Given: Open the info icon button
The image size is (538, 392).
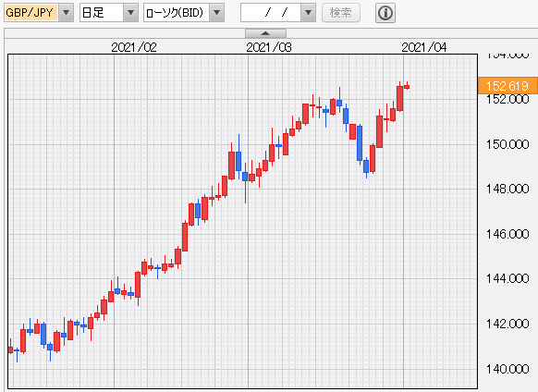Looking at the screenshot, I should click(385, 13).
